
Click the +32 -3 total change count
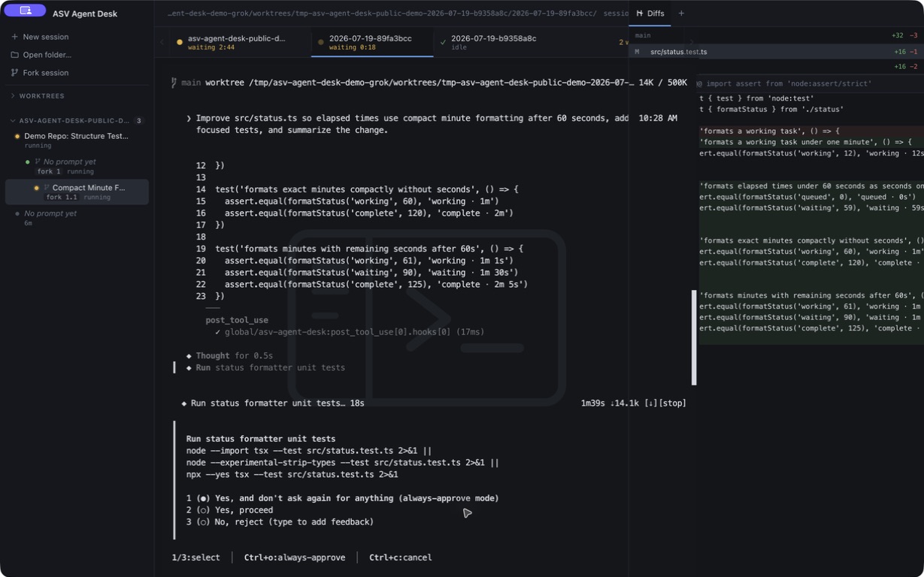click(x=904, y=35)
